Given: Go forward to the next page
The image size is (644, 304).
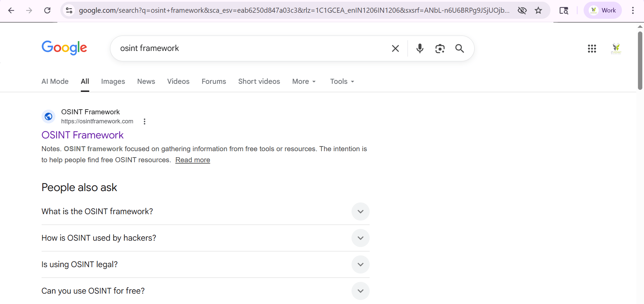Looking at the screenshot, I should 29,10.
